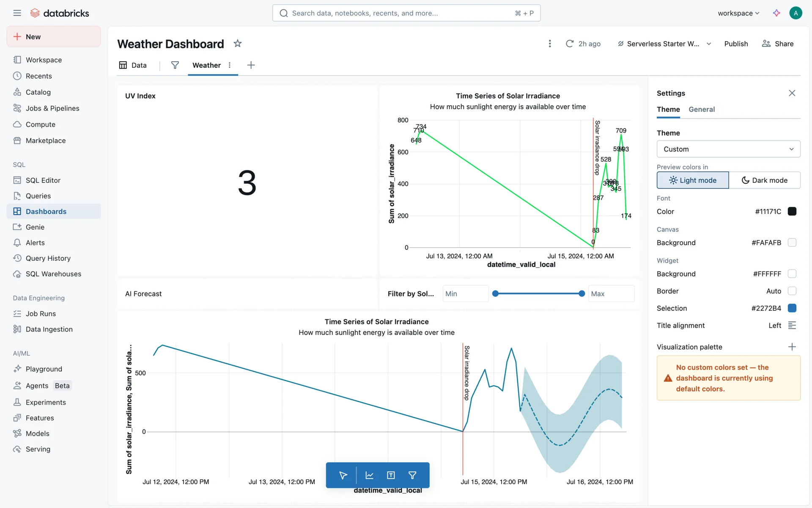
Task: Open the workspace switcher dropdown
Action: 738,13
